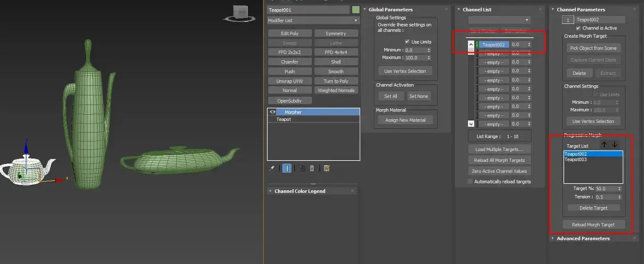The image size is (644, 264).
Task: Collapse the Global Parameters rollout
Action: tap(365, 9)
